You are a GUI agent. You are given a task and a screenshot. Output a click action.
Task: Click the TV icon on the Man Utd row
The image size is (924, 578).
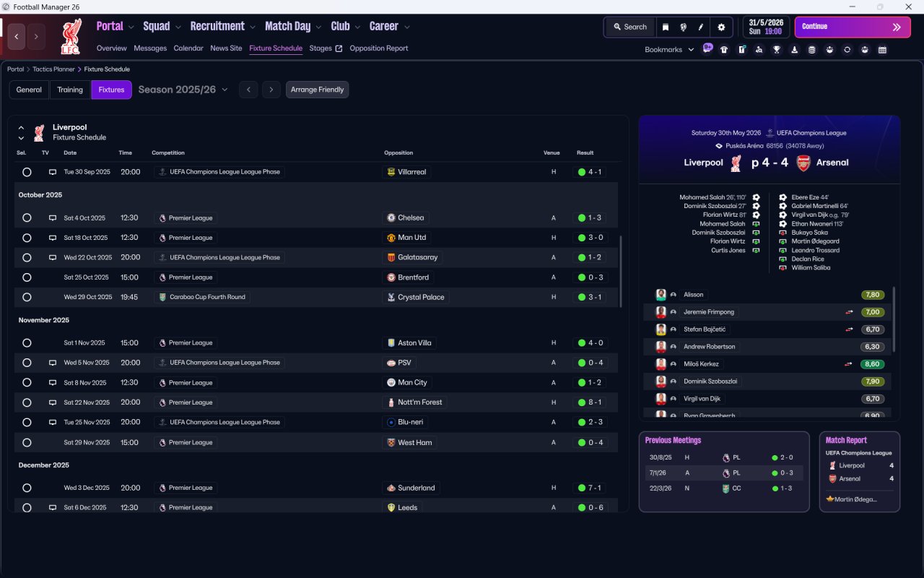52,238
